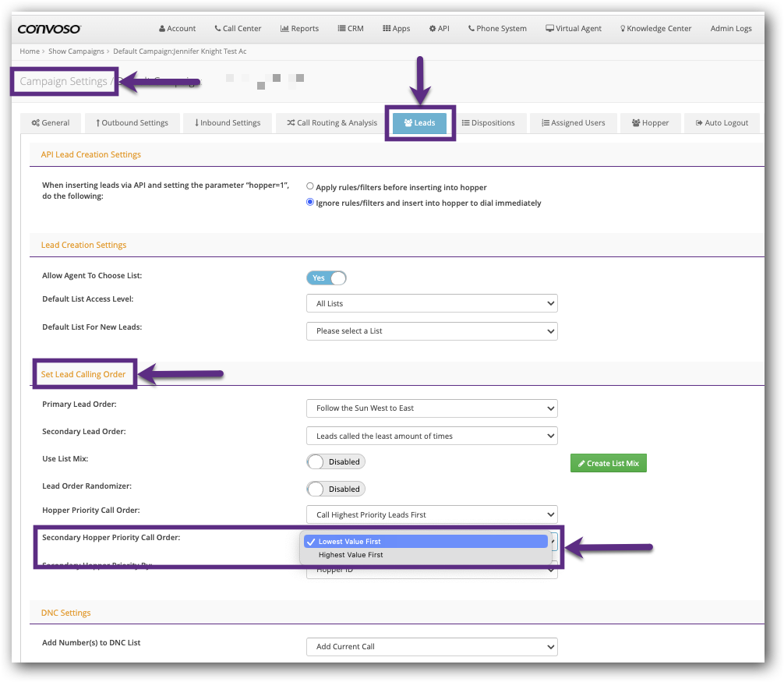
Task: Click the API Lead Creation Settings heading
Action: pyautogui.click(x=91, y=155)
